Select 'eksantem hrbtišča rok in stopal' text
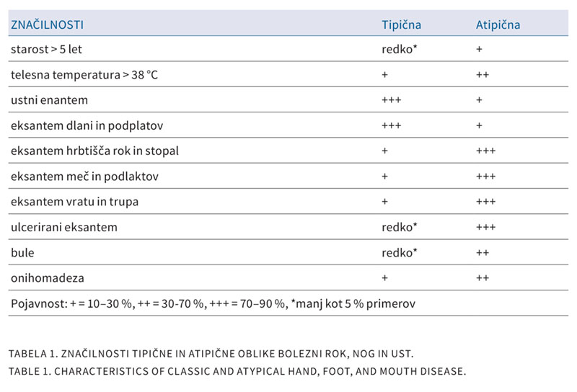Image resolution: width=577 pixels, height=392 pixels. (94, 151)
